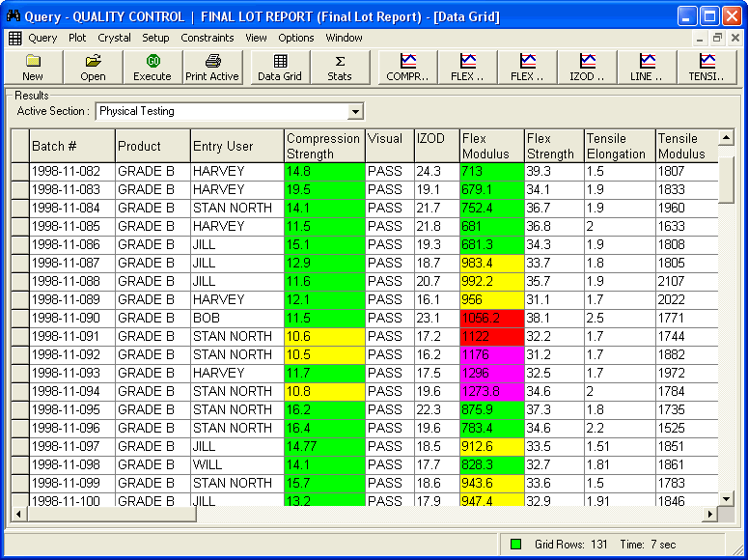The image size is (748, 560).
Task: Click red Flex Modulus cell 1122
Action: pos(492,337)
